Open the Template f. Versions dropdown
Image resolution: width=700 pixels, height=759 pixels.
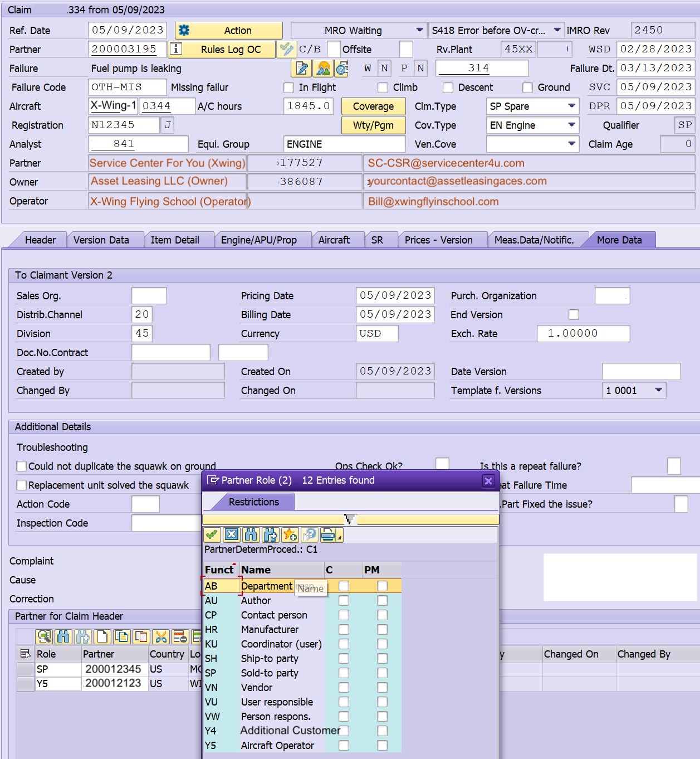[x=658, y=390]
